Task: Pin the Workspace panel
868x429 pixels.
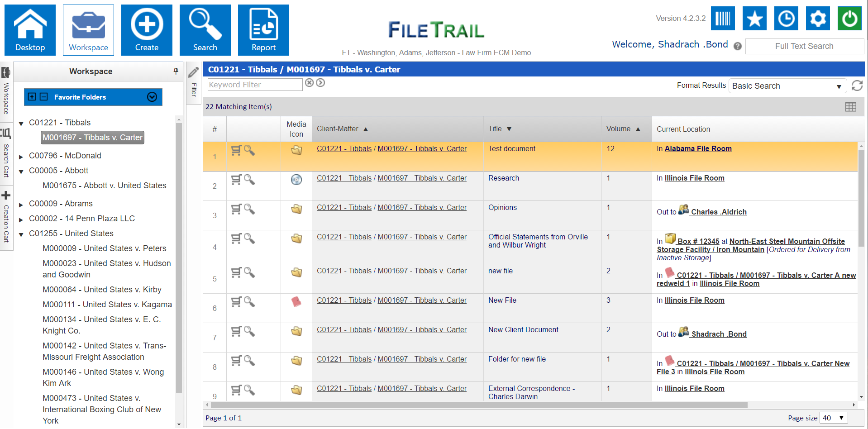Action: click(176, 71)
